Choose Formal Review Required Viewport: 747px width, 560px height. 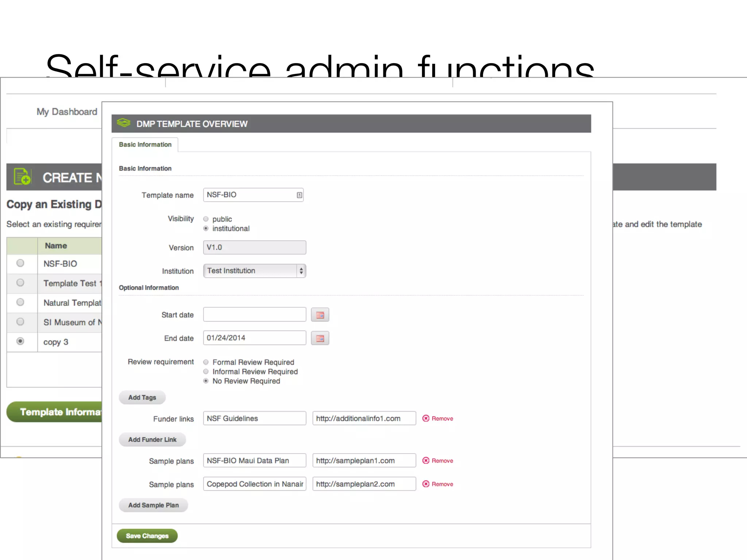click(x=206, y=362)
